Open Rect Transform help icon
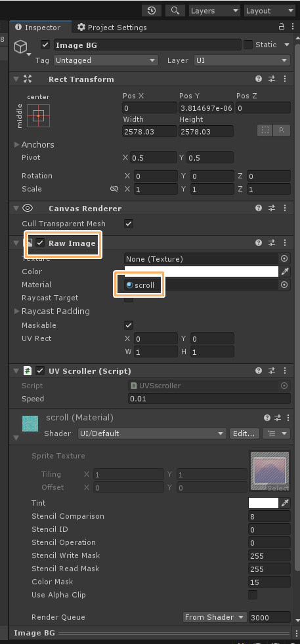The height and width of the screenshot is (644, 300). 259,79
